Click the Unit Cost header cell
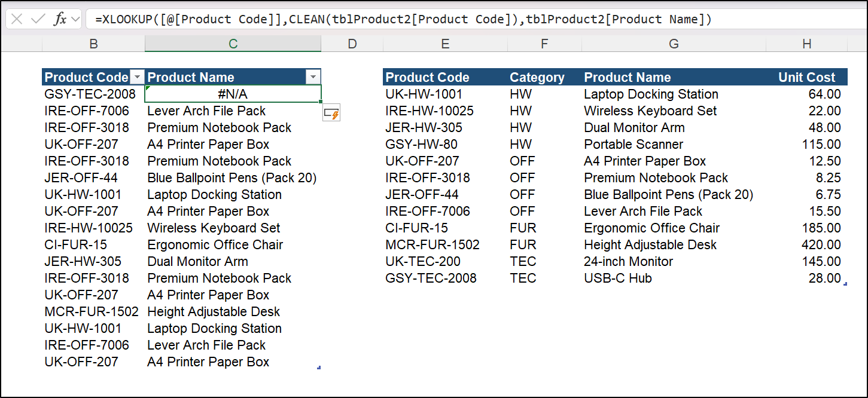Viewport: 868px width, 398px height. pos(806,77)
